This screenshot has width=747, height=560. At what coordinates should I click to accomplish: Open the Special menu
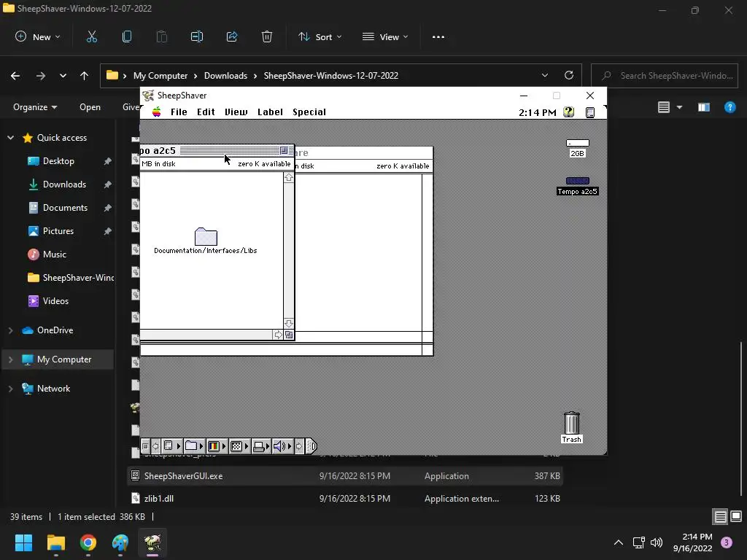click(309, 112)
